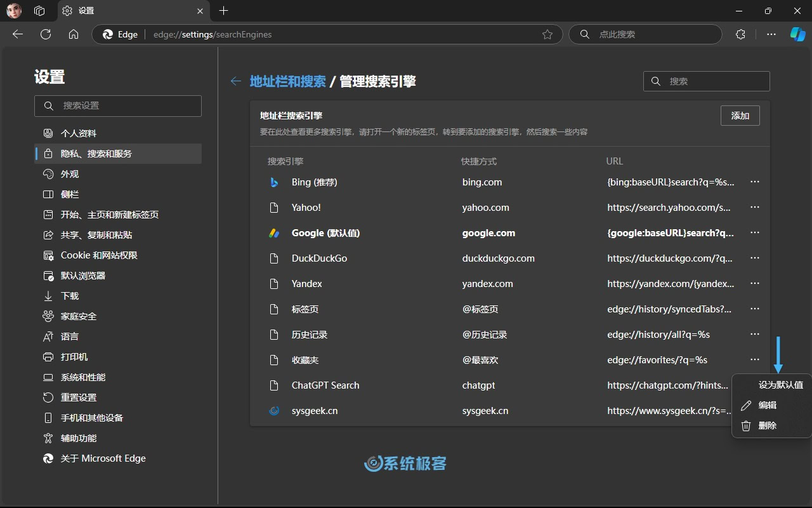Open the Copilot icon in the toolbar
The image size is (812, 508).
click(x=797, y=34)
